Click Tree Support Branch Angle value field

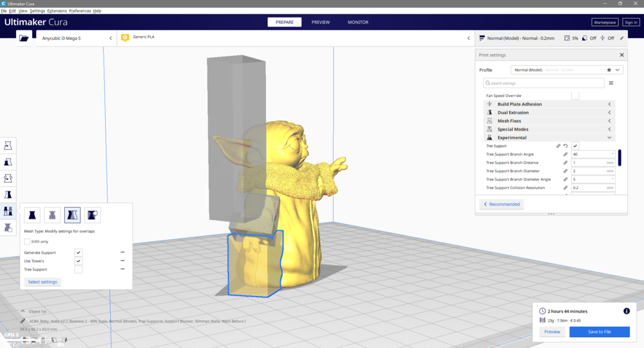593,154
